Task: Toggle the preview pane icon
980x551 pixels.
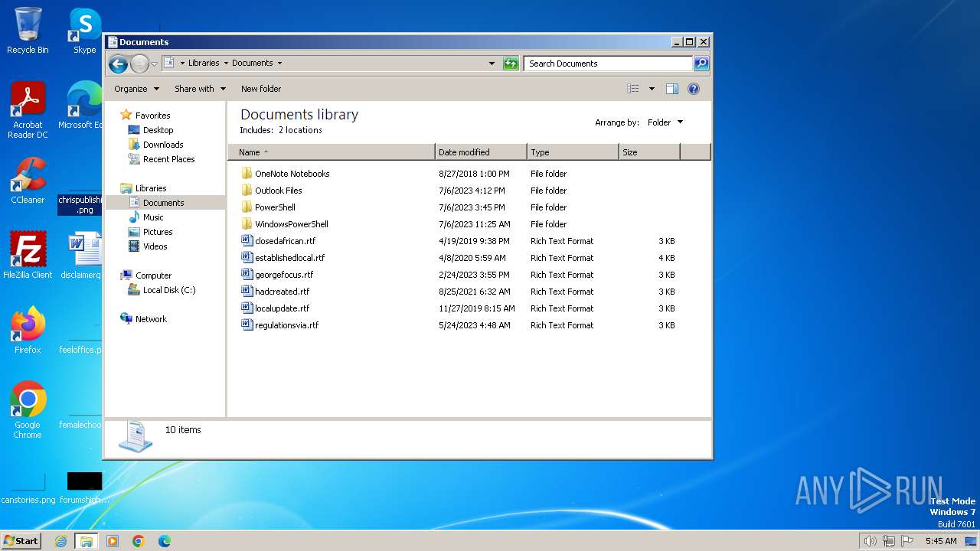Action: click(672, 89)
